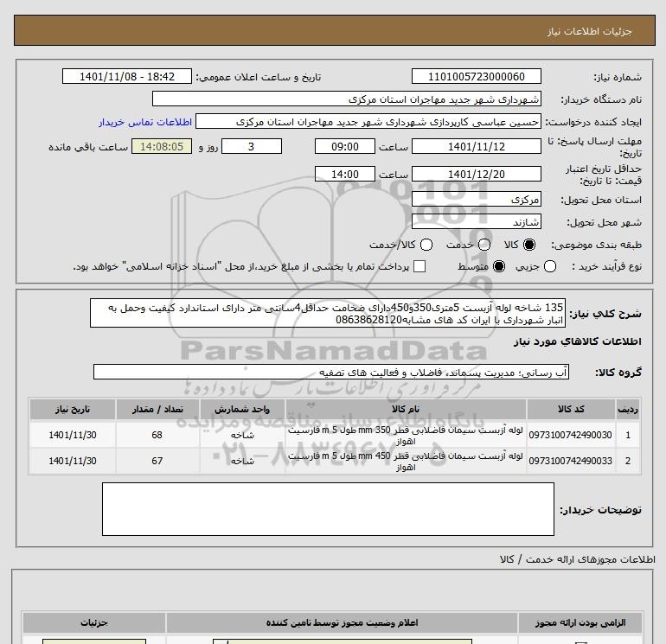Click the need number field 1101005723000060

(x=476, y=76)
